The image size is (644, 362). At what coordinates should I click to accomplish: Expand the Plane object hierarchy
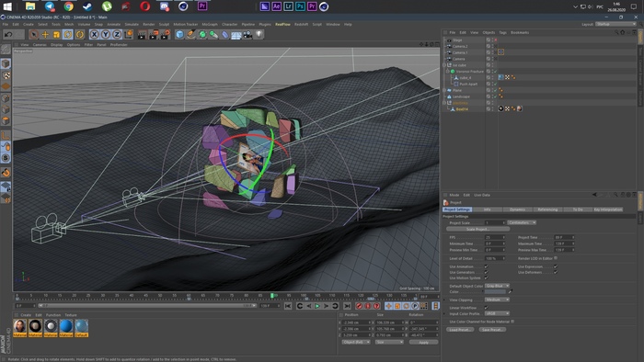point(444,90)
